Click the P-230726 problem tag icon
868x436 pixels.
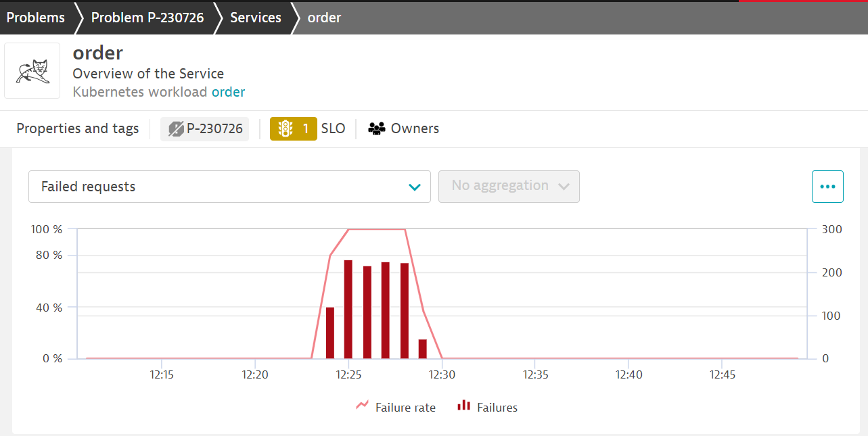coord(177,128)
